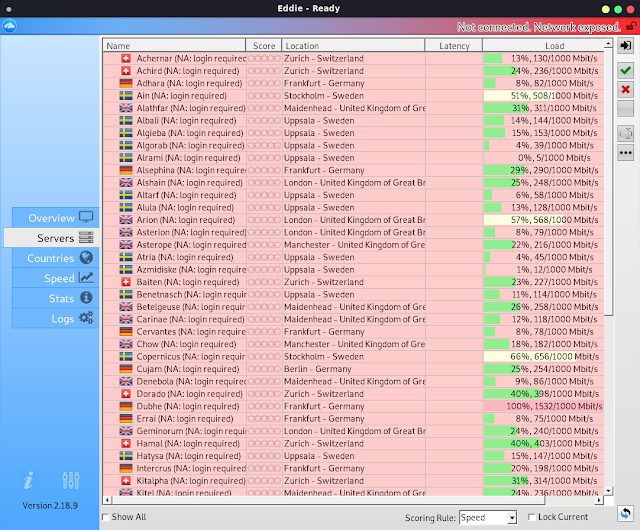Click the score stars on Intercrus row
640x530 pixels.
tap(264, 468)
